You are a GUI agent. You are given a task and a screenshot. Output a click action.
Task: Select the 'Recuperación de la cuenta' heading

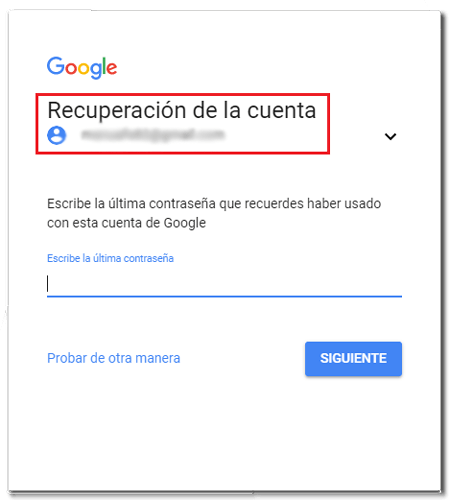[x=182, y=110]
